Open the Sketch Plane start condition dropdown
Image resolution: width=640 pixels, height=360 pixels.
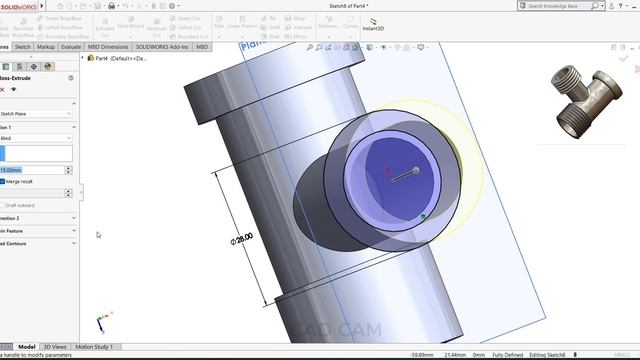(x=36, y=114)
